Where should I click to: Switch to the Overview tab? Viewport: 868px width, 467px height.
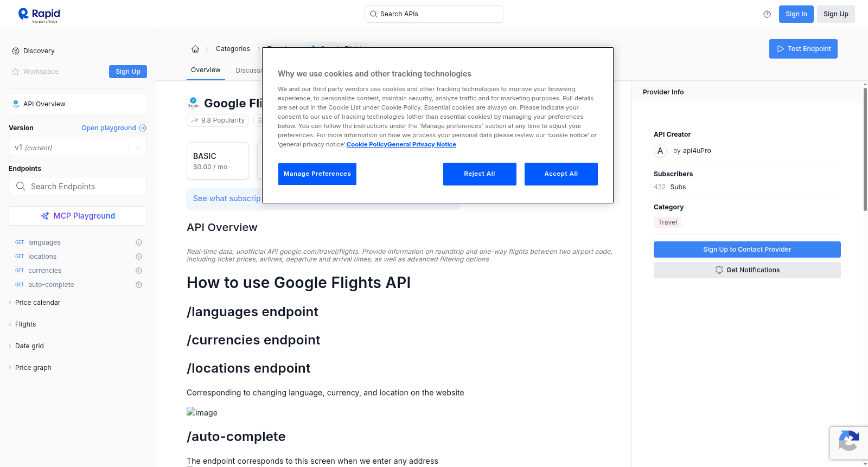206,70
